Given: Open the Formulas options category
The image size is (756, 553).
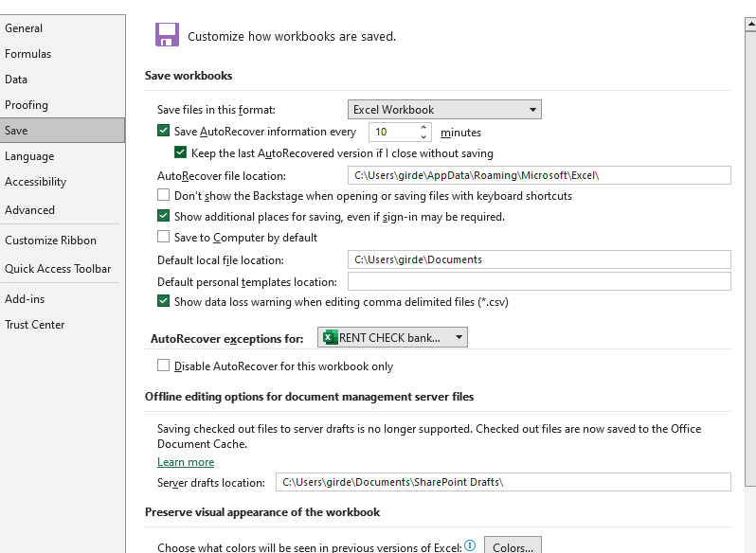Looking at the screenshot, I should 63,53.
